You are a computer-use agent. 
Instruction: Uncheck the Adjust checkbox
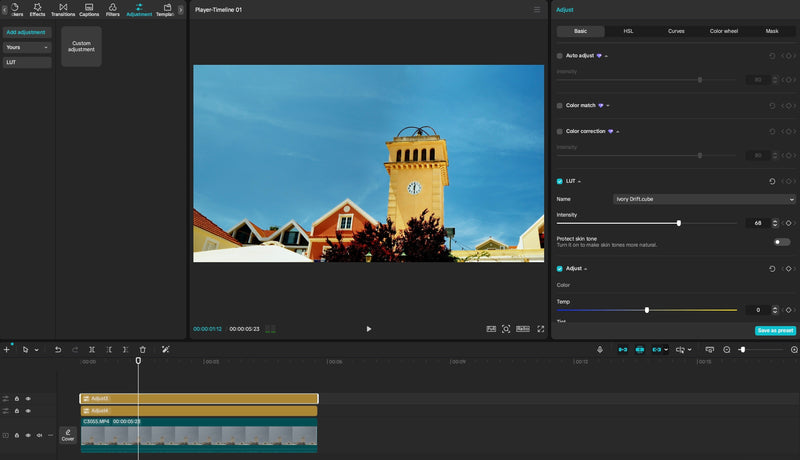pyautogui.click(x=560, y=269)
